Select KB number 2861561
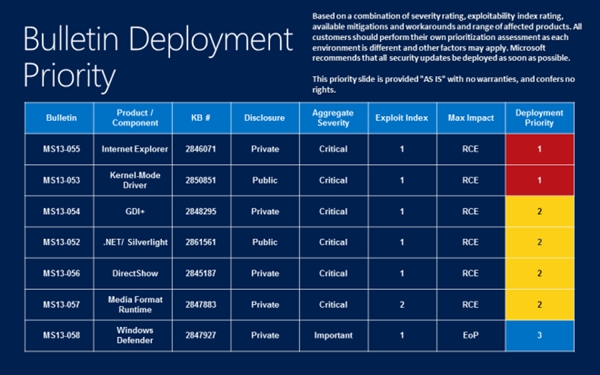The height and width of the screenshot is (375, 600). point(202,242)
